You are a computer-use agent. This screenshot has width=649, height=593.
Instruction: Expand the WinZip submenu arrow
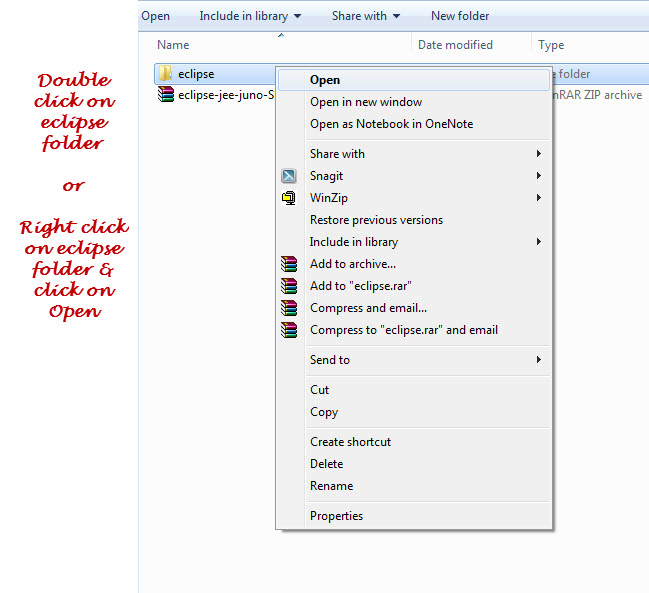(538, 197)
